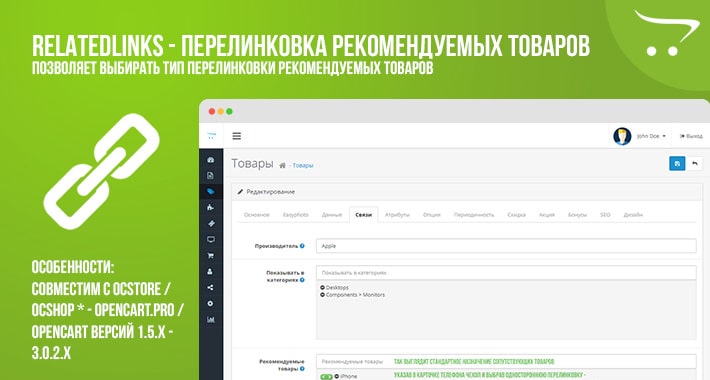Image resolution: width=710 pixels, height=380 pixels.
Task: Open the system gear icon in sidebar
Action: tap(211, 303)
